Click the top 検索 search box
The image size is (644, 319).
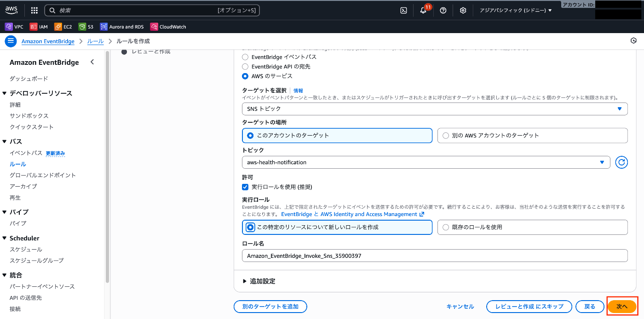click(152, 10)
